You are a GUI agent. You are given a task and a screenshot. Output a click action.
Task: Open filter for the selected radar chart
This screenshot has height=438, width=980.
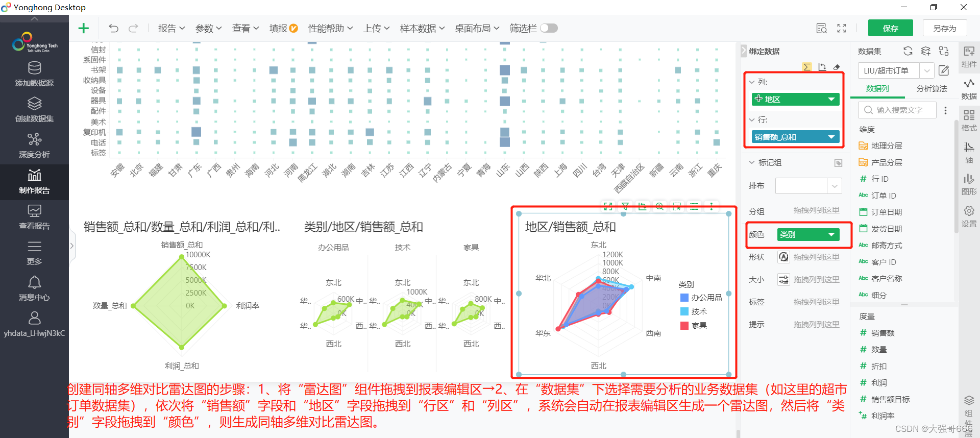point(625,206)
